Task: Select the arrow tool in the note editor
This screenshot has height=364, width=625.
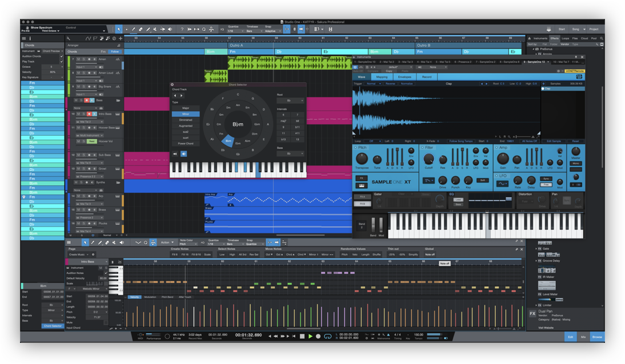Action: [85, 242]
